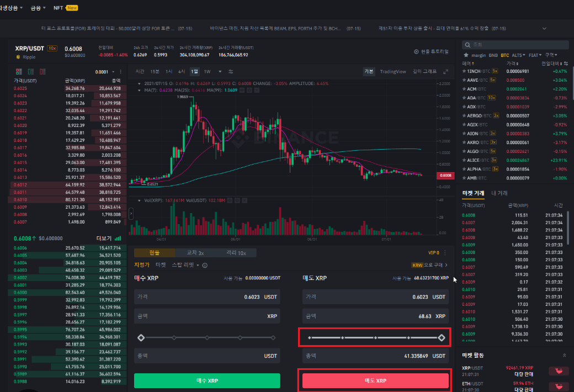This screenshot has height=392, width=574.
Task: Click the whale icon for XRP/USDT activity
Action: click(559, 371)
